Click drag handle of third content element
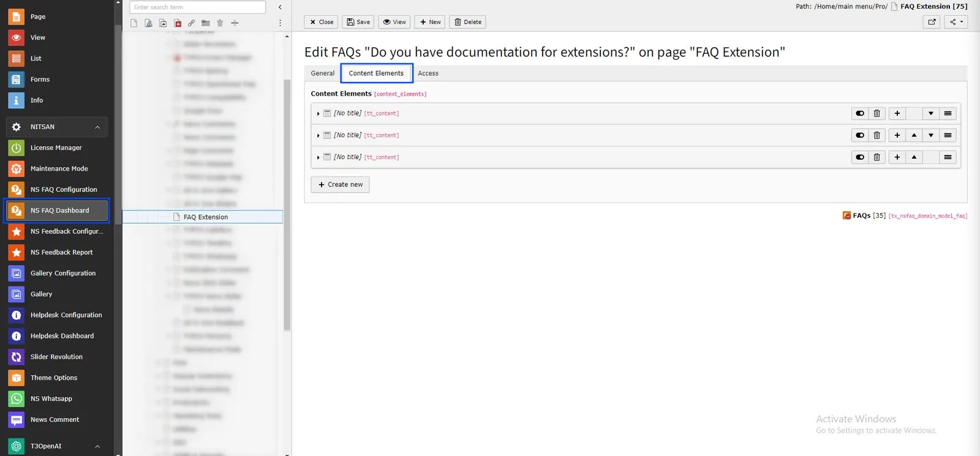The height and width of the screenshot is (456, 980). [948, 157]
